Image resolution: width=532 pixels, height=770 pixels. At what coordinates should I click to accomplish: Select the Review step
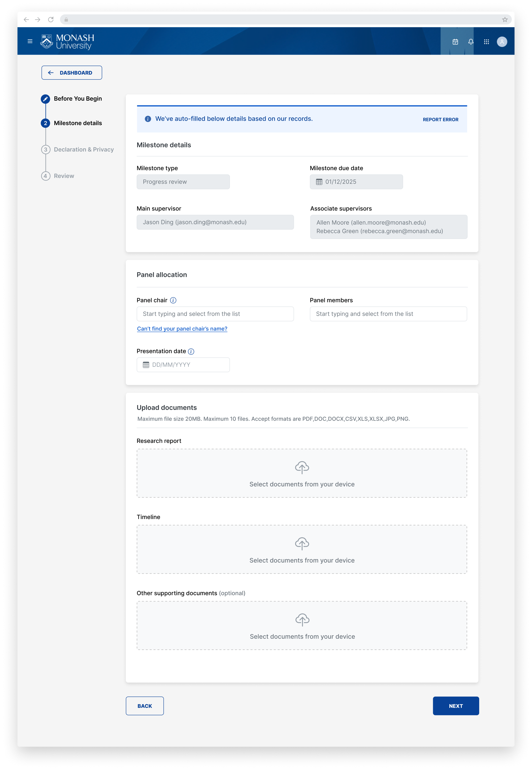coord(64,176)
